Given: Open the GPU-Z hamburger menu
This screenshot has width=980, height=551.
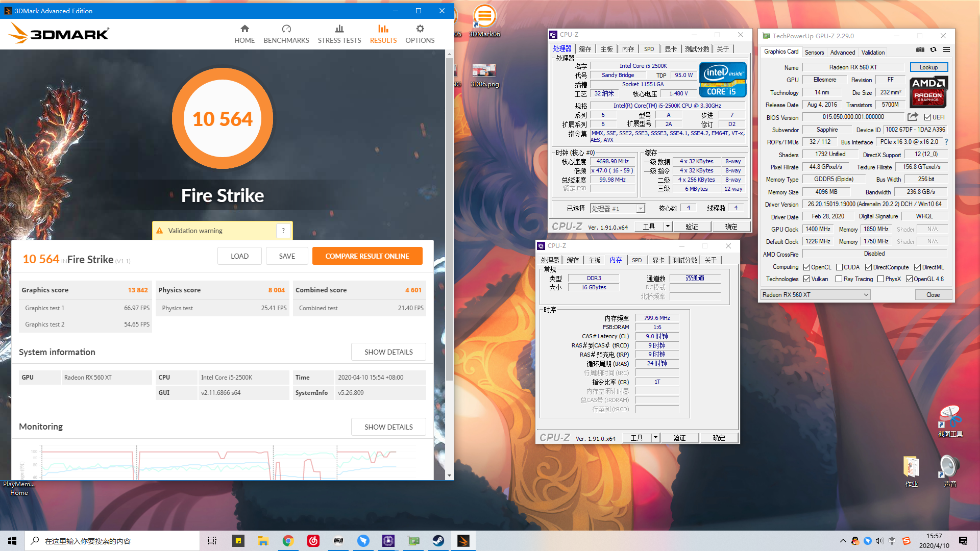Looking at the screenshot, I should pyautogui.click(x=946, y=50).
